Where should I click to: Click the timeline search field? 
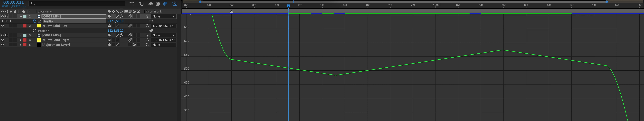point(77,3)
